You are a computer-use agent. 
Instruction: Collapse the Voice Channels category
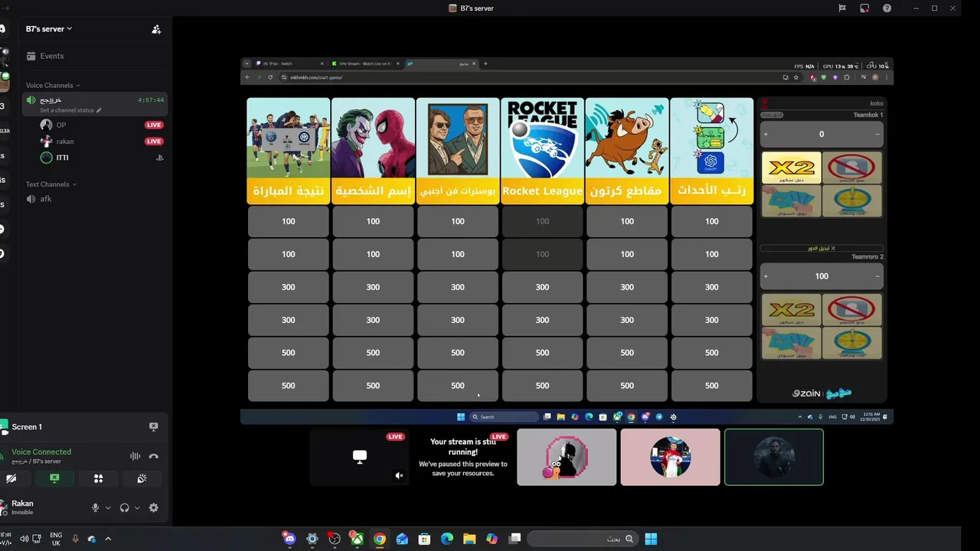point(53,86)
